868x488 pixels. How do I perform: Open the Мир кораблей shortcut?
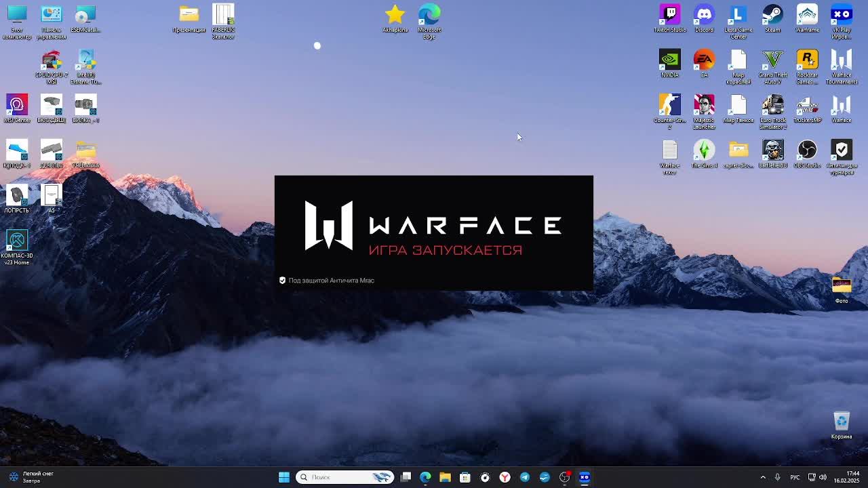point(738,67)
